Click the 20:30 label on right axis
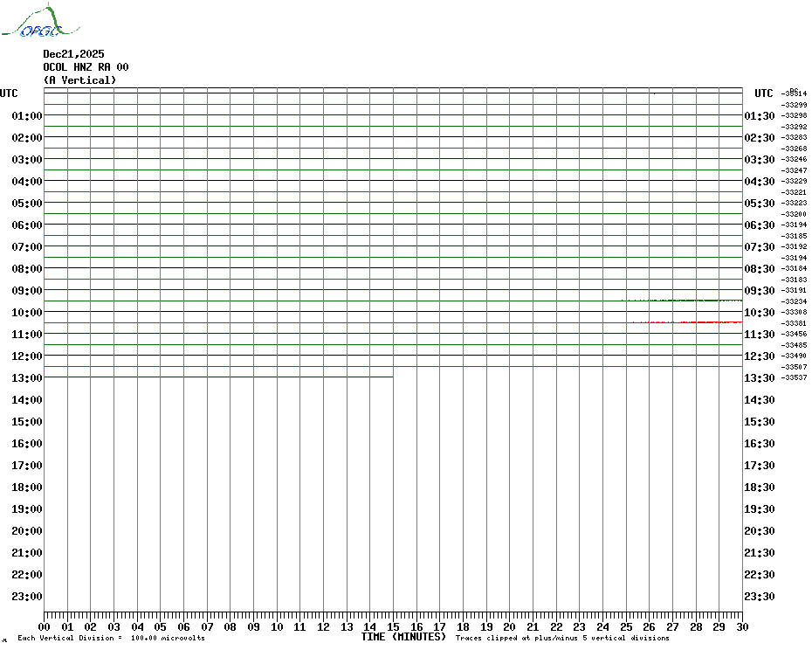 pyautogui.click(x=759, y=531)
